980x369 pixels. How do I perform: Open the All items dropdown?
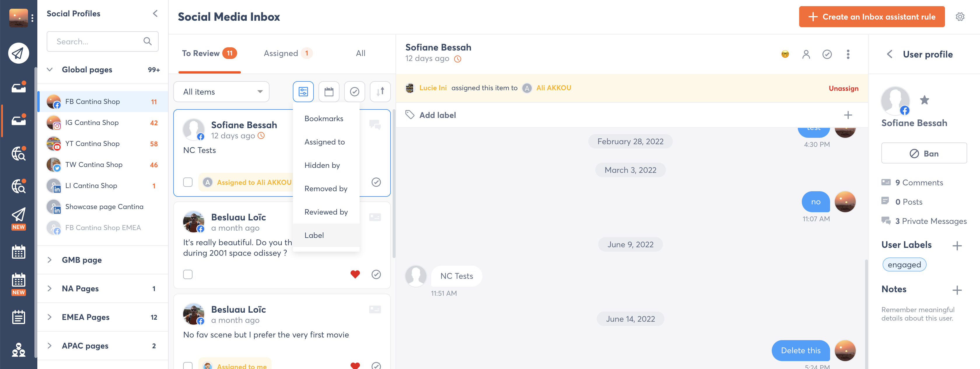click(221, 92)
